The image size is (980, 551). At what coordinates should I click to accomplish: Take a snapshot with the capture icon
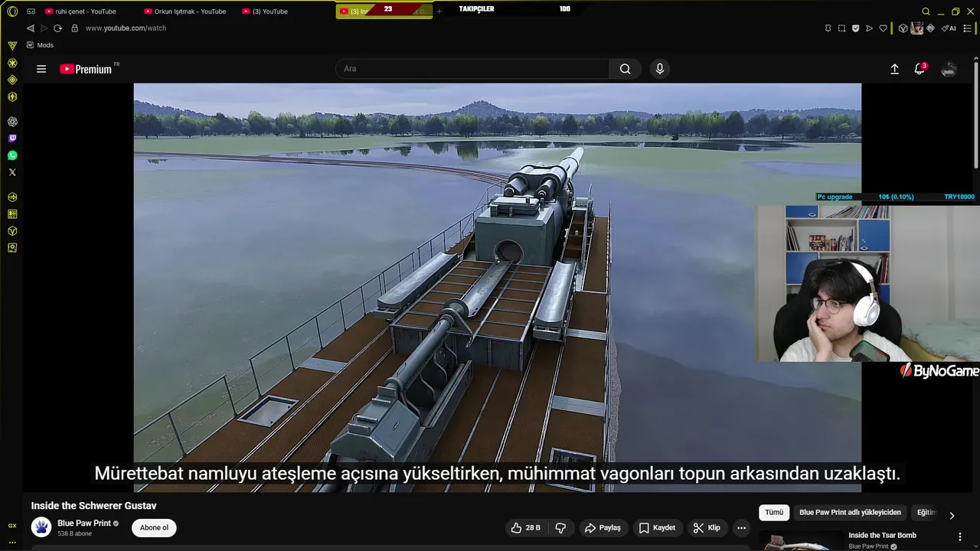pos(841,28)
